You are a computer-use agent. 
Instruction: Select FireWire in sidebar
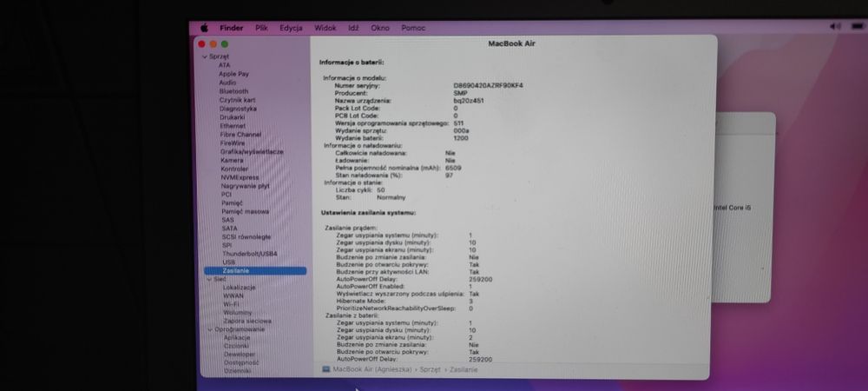click(x=233, y=142)
